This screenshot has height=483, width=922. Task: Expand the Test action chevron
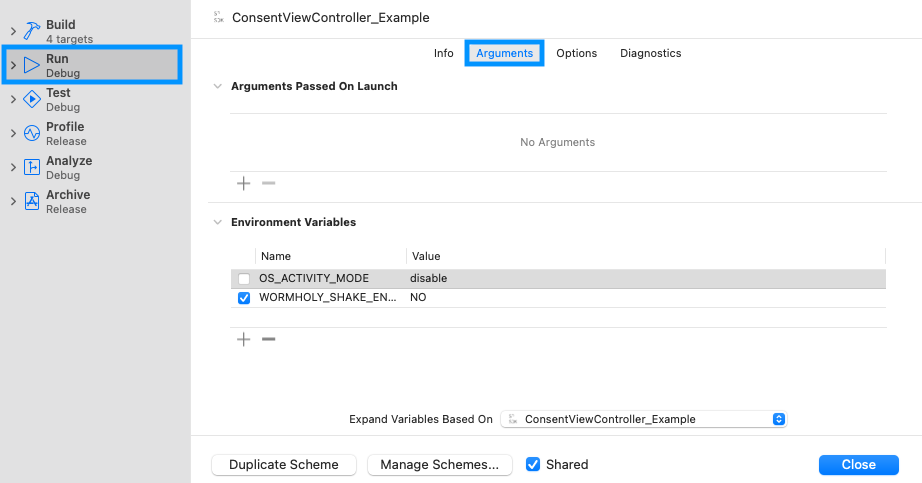13,99
